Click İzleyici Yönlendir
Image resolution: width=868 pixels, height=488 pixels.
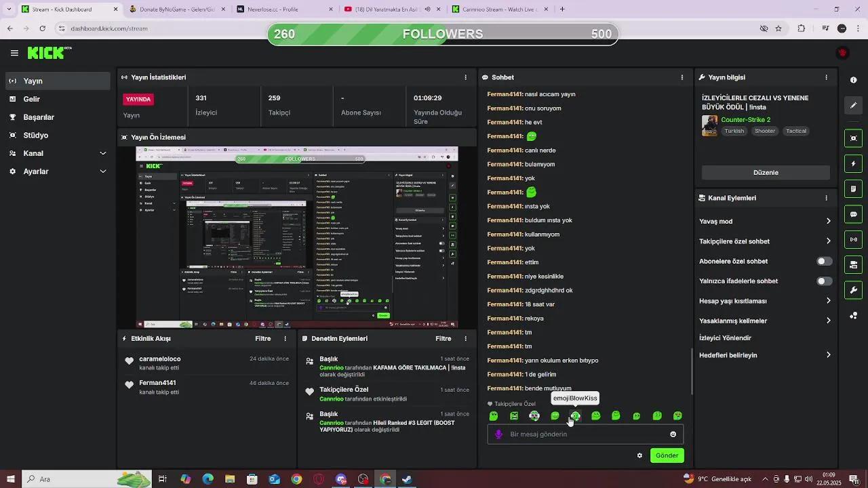[x=725, y=338]
